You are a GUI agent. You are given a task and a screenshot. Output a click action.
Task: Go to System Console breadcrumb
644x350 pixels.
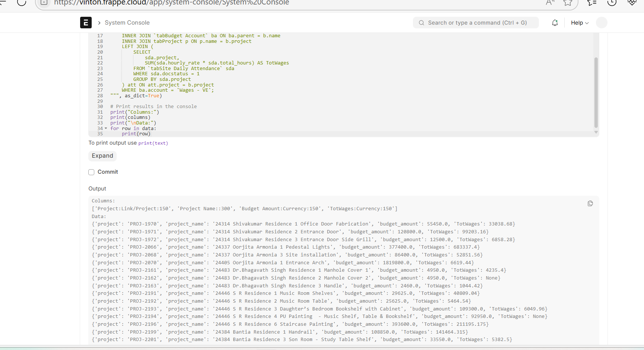coord(127,23)
